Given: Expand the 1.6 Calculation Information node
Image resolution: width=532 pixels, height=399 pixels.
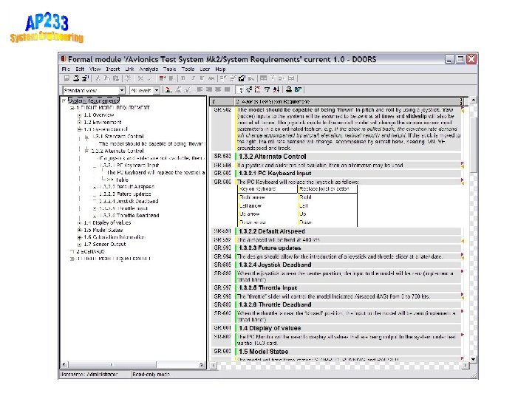Looking at the screenshot, I should [79, 237].
